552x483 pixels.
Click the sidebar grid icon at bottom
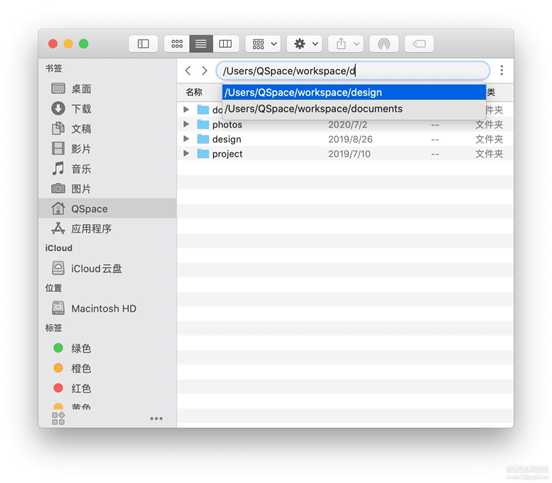tap(58, 419)
